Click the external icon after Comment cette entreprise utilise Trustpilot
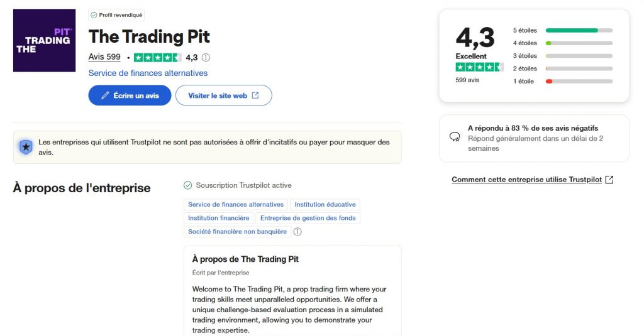 click(609, 179)
